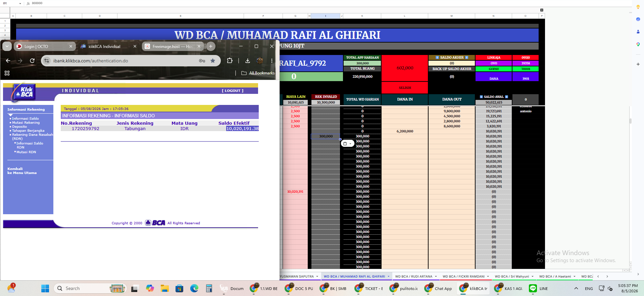Viewport: 644px width, 296px height.
Task: Select spreadsheet cell containing 300,000 in REK INVALID
Action: [326, 136]
